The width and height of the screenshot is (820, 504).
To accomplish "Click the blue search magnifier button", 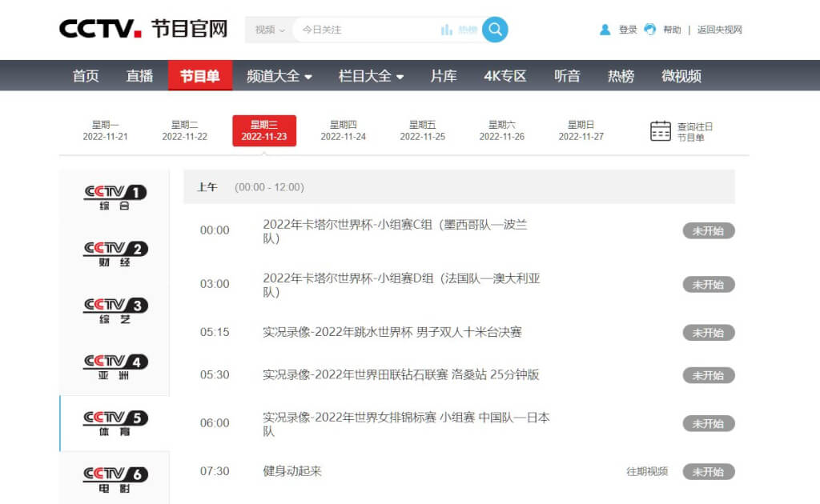I will click(x=495, y=30).
